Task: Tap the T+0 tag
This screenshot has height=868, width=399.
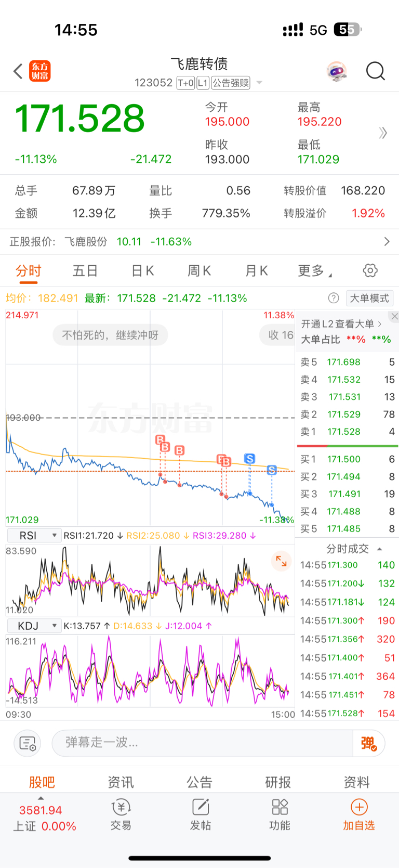Action: 185,83
